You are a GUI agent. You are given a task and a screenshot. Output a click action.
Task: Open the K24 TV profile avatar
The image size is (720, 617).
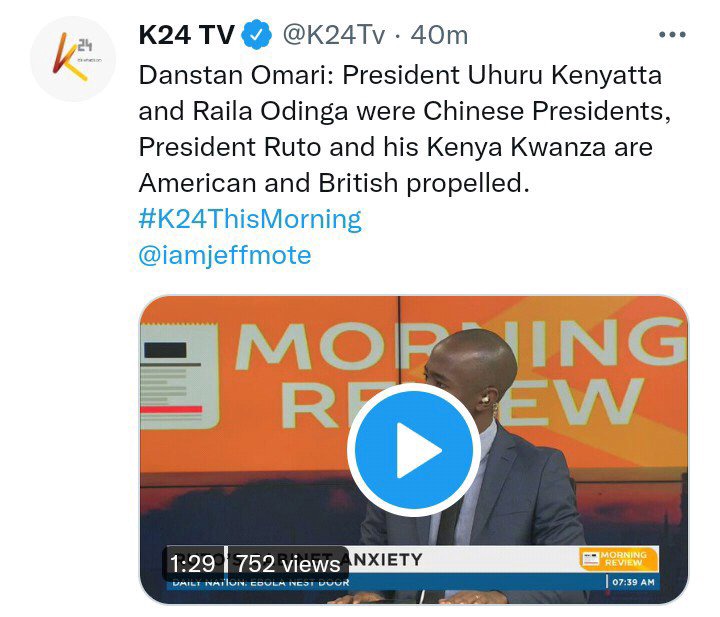pyautogui.click(x=73, y=58)
